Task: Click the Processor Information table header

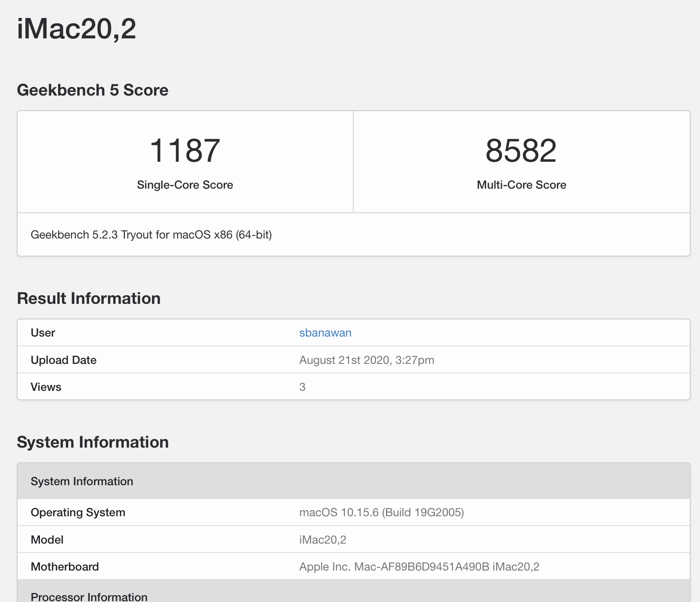Action: [x=354, y=591]
